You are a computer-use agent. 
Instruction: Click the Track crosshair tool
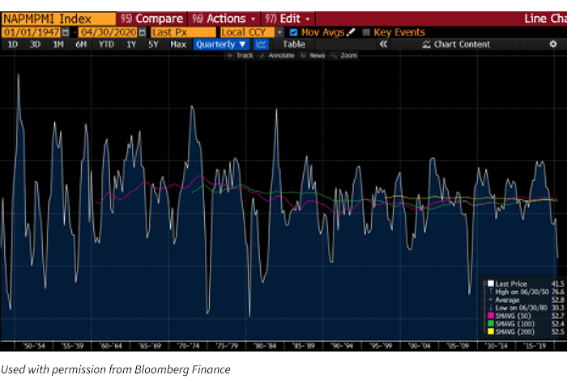tap(240, 56)
